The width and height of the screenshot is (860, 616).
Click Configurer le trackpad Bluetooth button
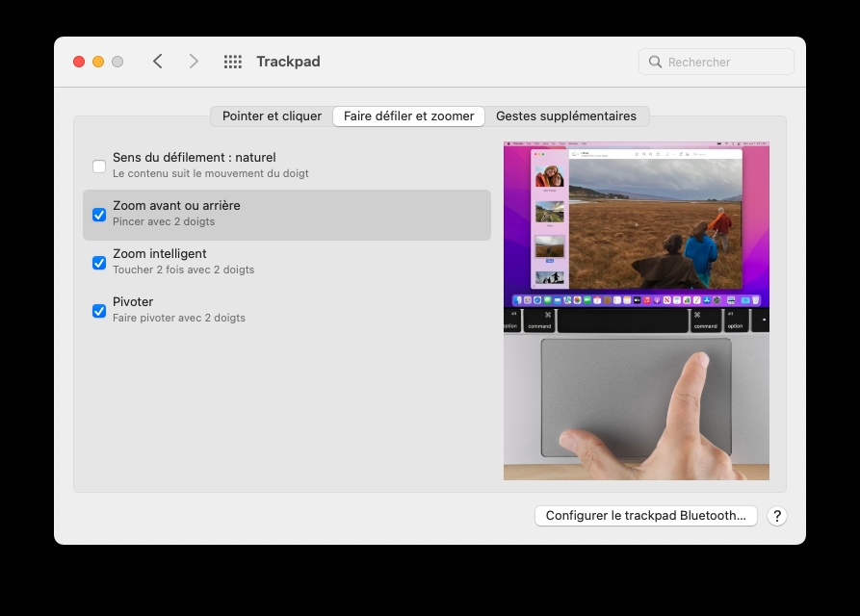645,516
